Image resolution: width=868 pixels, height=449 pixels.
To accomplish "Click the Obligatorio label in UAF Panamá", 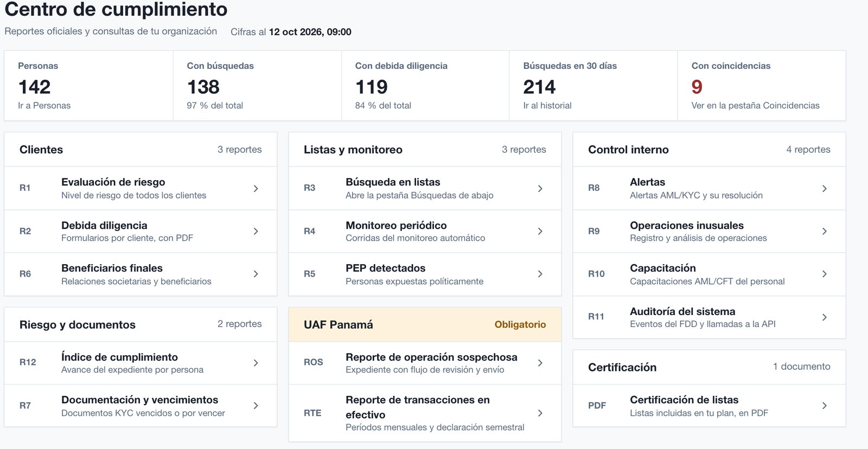I will (520, 324).
